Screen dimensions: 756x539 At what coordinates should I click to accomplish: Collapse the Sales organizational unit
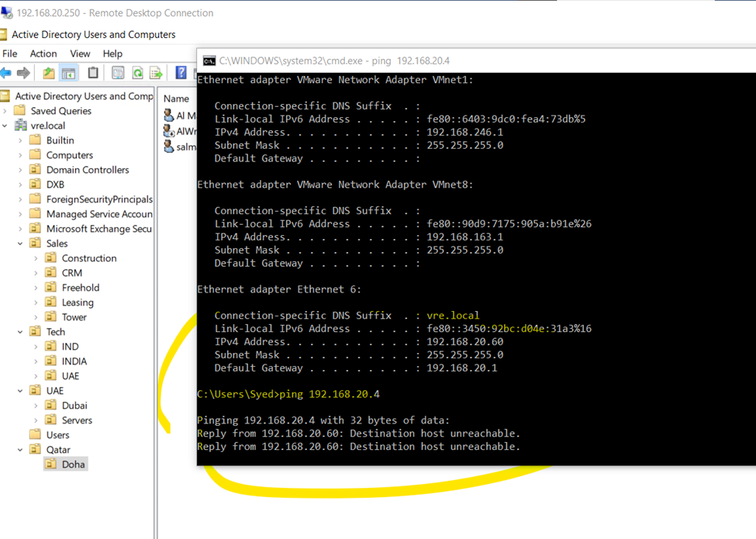click(20, 244)
